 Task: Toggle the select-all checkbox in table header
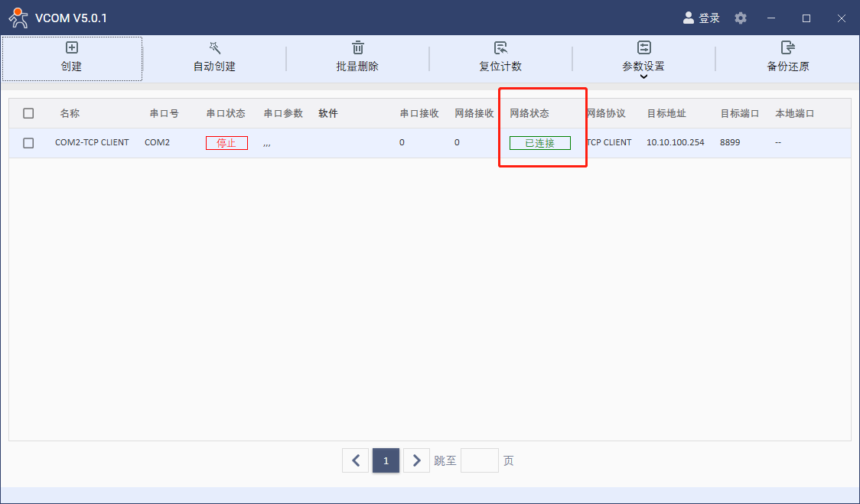pos(28,113)
